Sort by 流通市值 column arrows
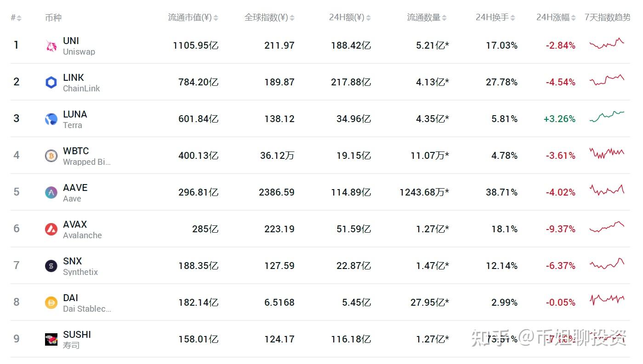The width and height of the screenshot is (643, 364). (216, 18)
